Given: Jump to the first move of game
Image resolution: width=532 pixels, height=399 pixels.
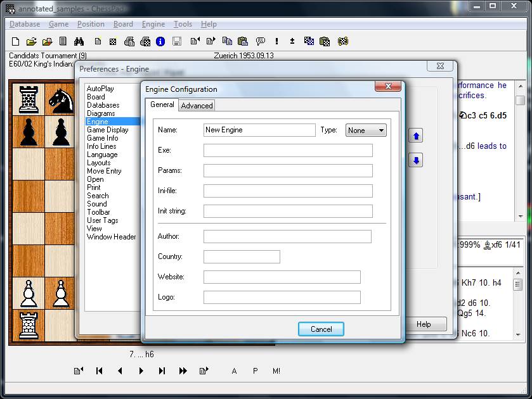Looking at the screenshot, I should click(x=100, y=371).
